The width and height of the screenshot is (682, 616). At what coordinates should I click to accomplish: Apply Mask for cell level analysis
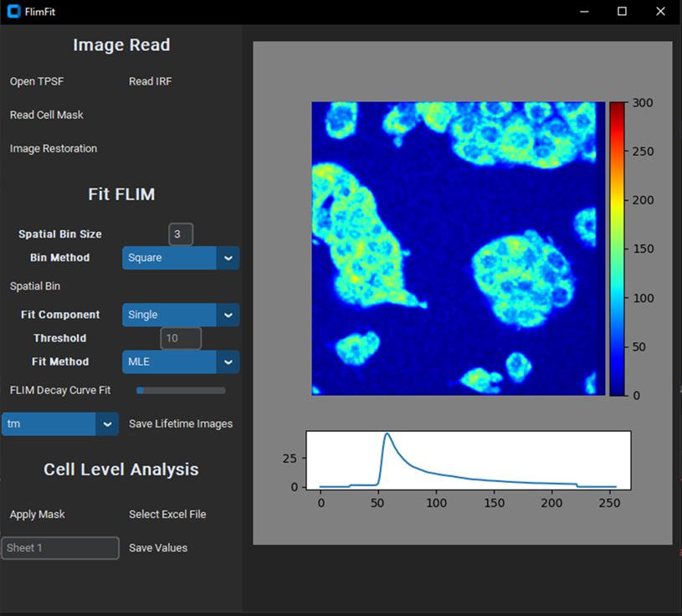click(x=37, y=514)
